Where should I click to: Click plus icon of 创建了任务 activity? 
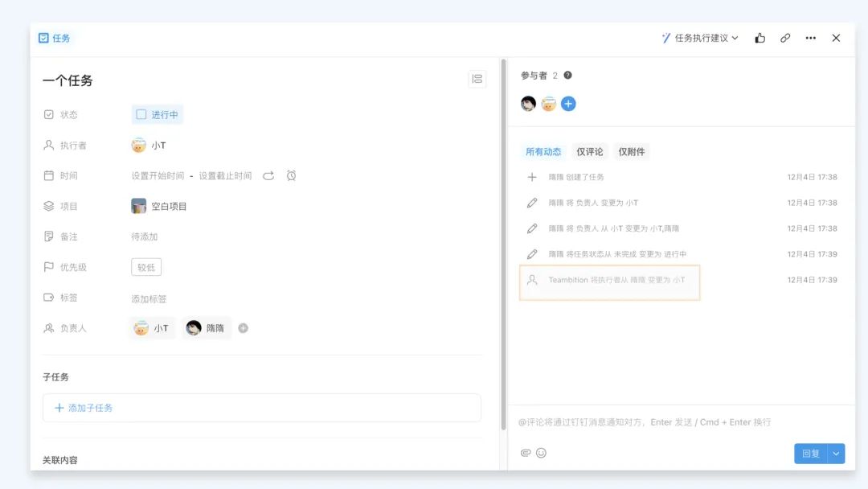pyautogui.click(x=531, y=177)
